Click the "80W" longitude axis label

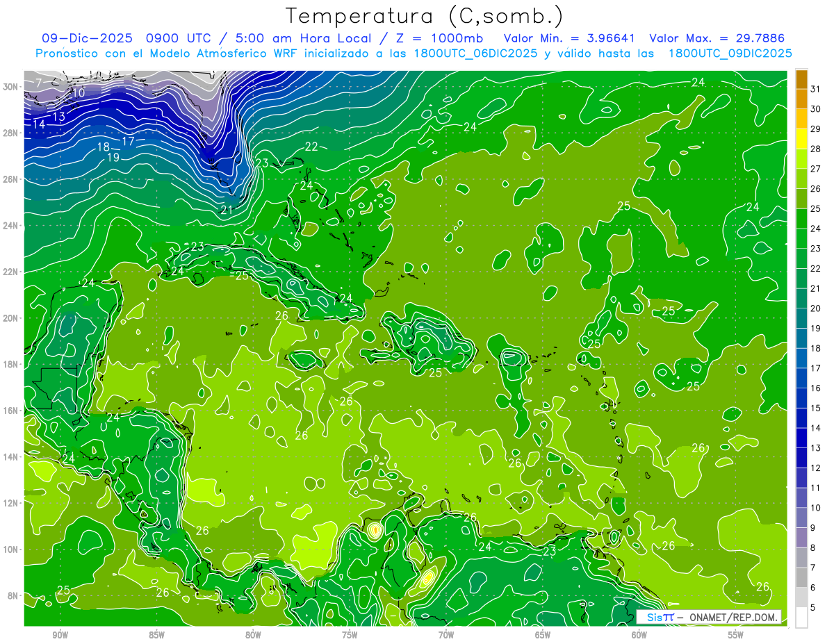253,634
